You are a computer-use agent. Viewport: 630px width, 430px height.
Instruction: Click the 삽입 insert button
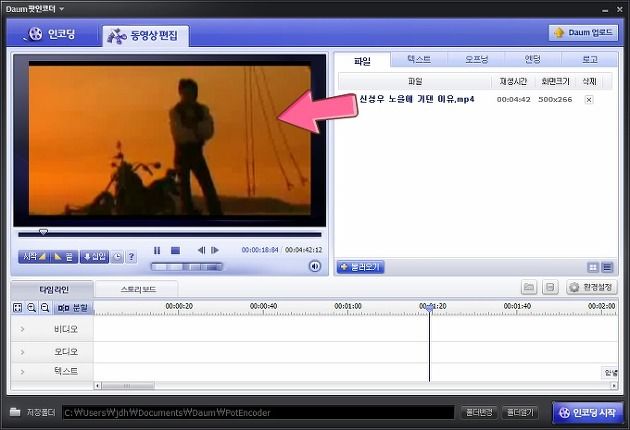(94, 257)
